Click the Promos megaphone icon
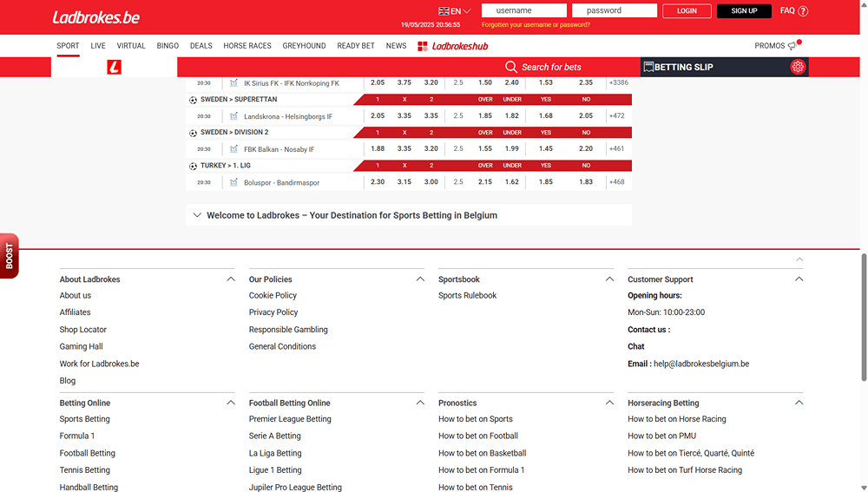 [794, 45]
